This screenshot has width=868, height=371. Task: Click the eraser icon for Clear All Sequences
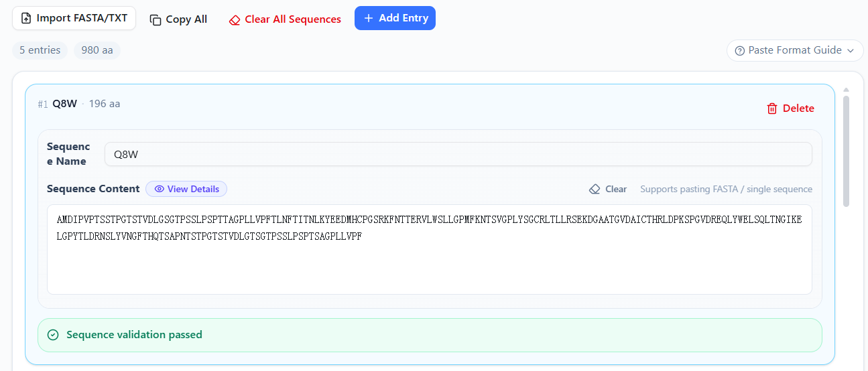click(x=235, y=20)
